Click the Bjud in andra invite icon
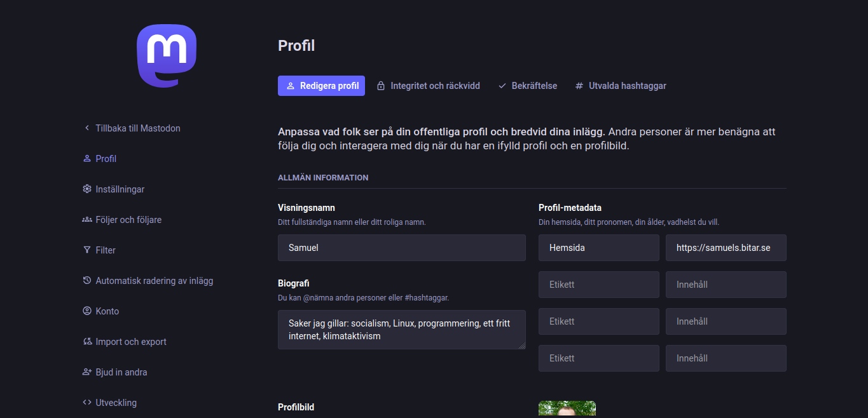Screen dimensions: 868x418 (86, 372)
